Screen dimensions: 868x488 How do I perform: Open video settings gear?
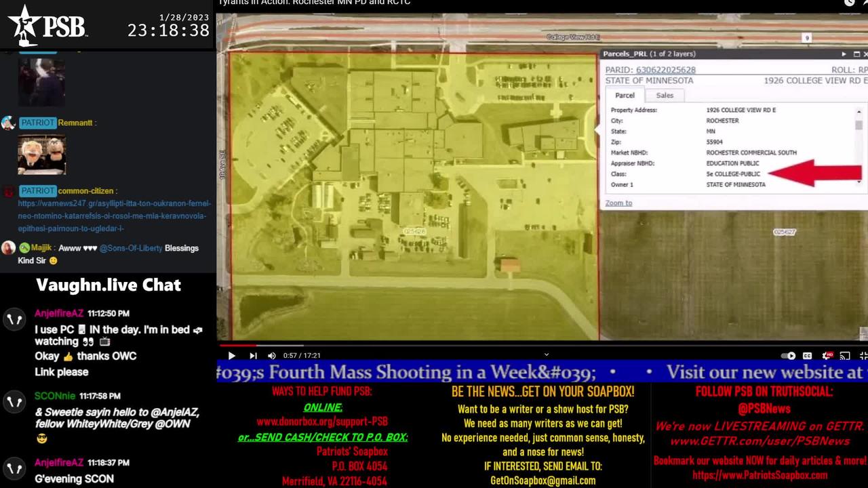827,355
